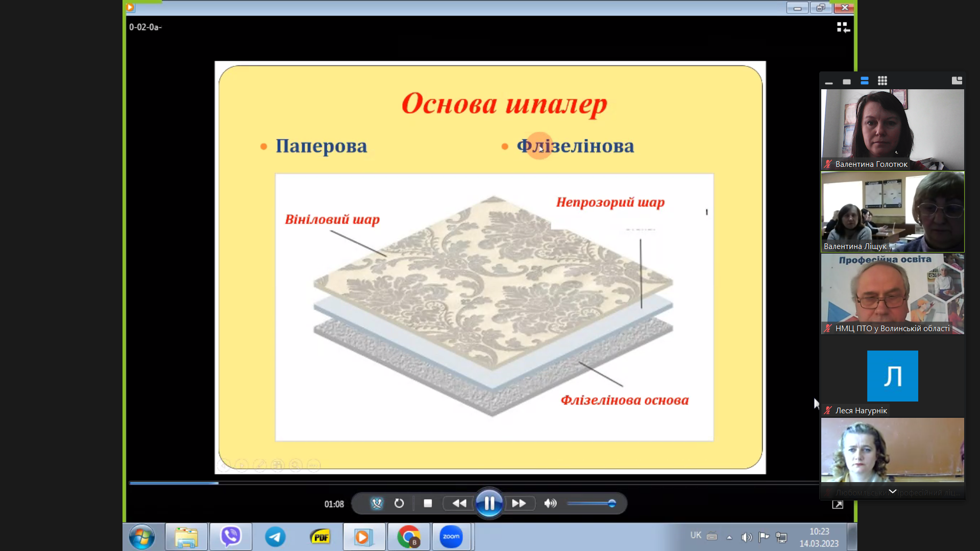
Task: Open Viber from the taskbar
Action: (231, 537)
